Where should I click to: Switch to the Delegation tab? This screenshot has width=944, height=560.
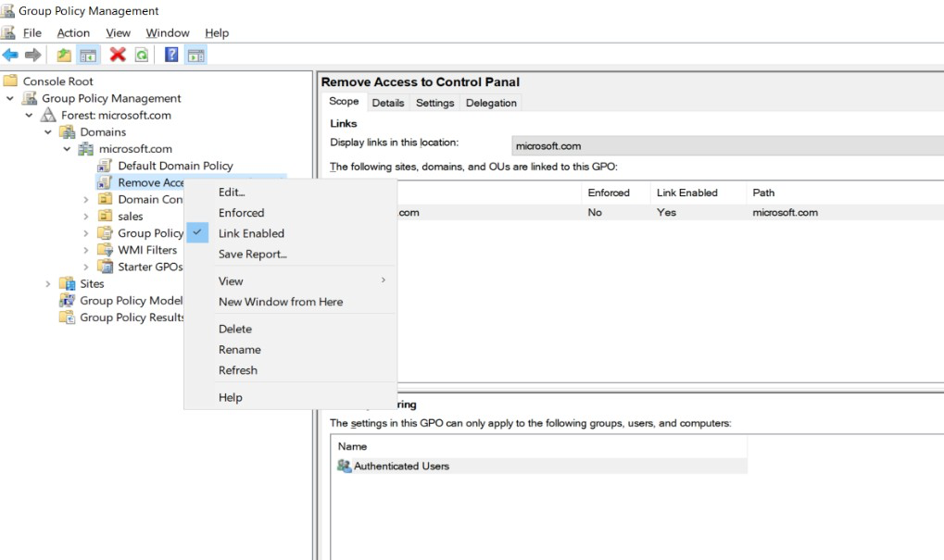coord(491,103)
